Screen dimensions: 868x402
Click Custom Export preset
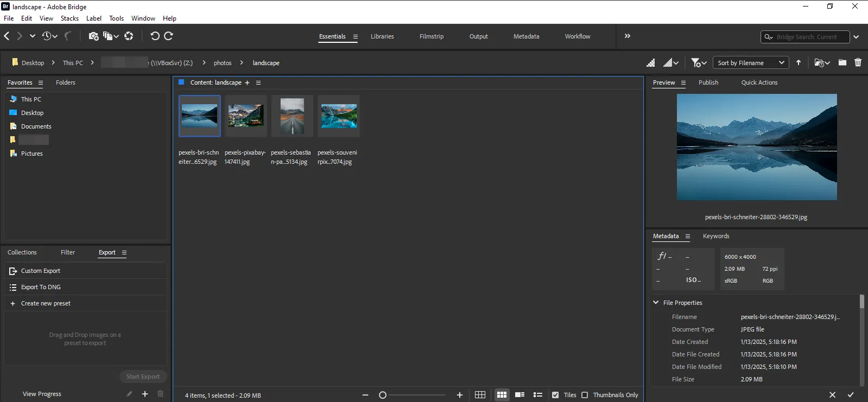[86, 271]
